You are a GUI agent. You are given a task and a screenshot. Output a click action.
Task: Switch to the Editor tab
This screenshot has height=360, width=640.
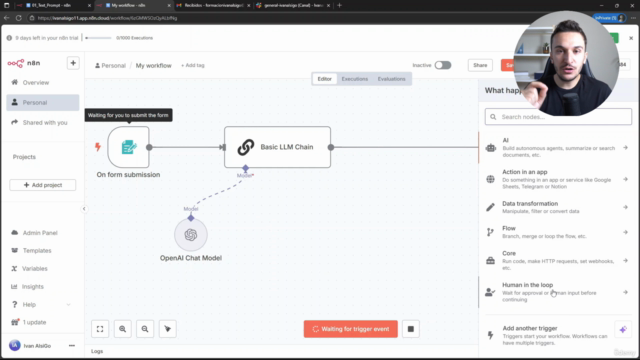click(324, 79)
